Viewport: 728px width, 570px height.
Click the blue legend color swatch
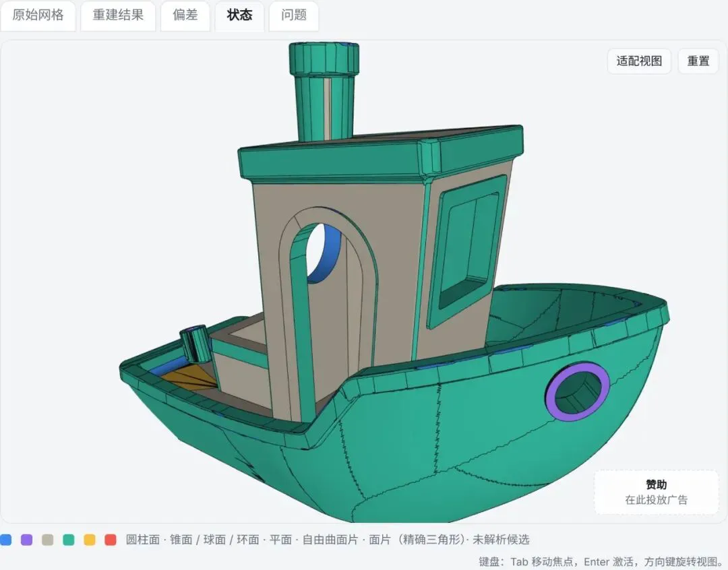pyautogui.click(x=5, y=540)
